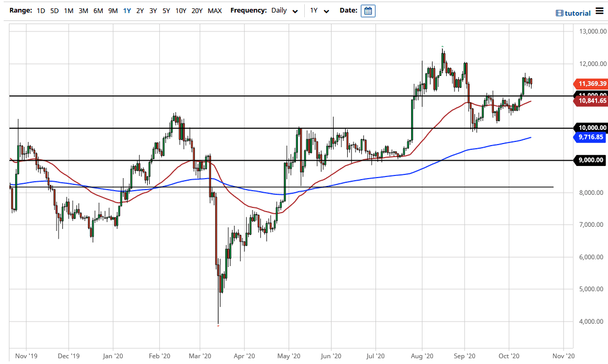The width and height of the screenshot is (608, 364).
Task: Open the Frequency dropdown chevron next to Daily
Action: click(x=294, y=10)
